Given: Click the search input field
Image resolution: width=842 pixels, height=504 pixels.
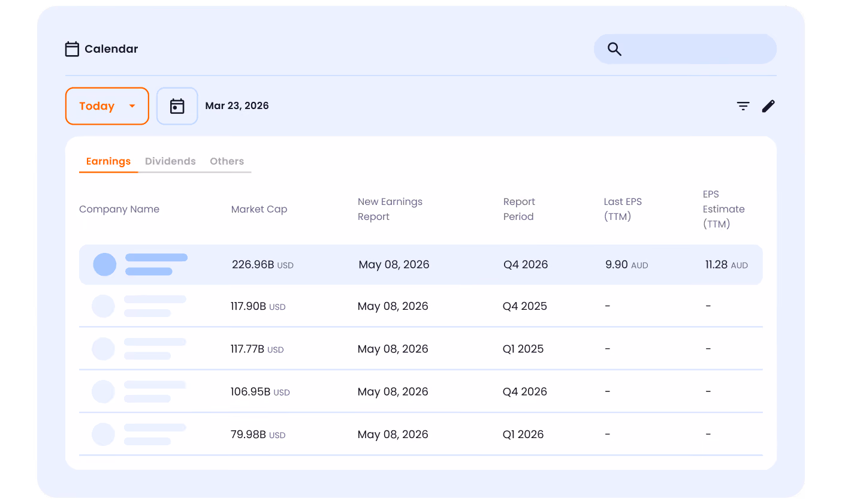Looking at the screenshot, I should point(685,49).
